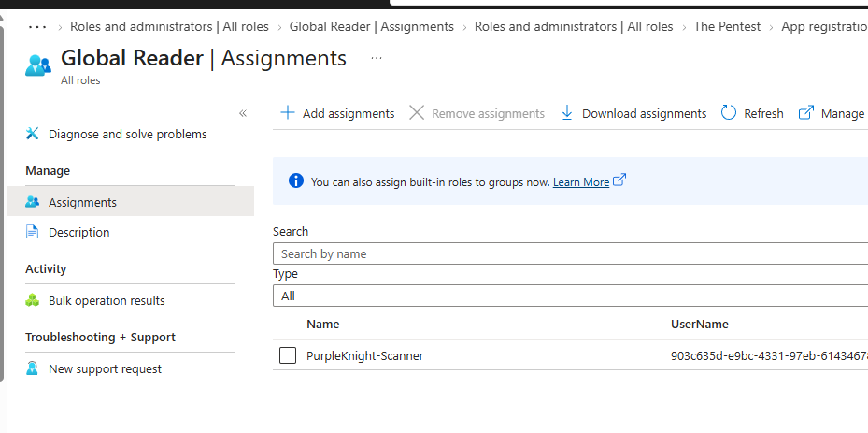
Task: Click the Assignments people icon in sidebar
Action: click(32, 202)
